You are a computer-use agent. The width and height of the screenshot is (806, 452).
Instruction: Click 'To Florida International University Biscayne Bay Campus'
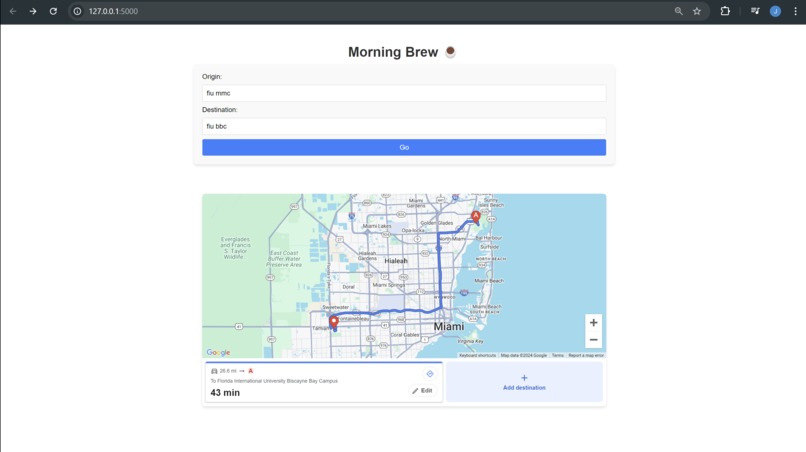pyautogui.click(x=274, y=381)
